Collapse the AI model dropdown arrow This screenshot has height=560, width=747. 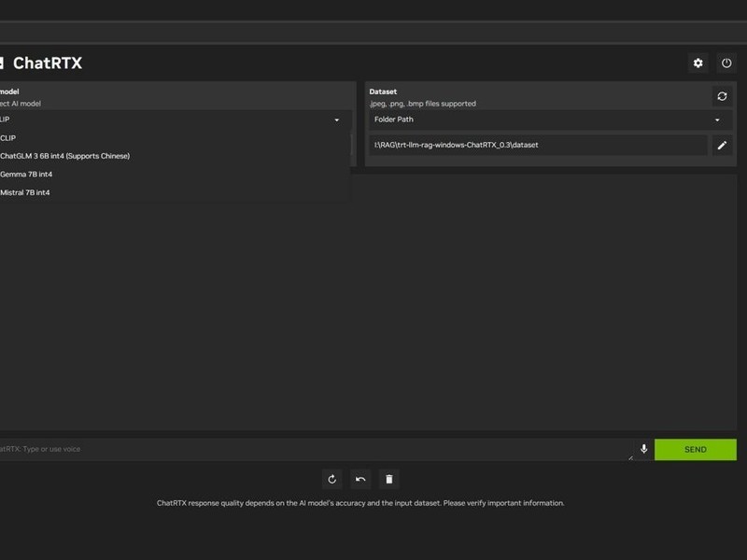337,120
